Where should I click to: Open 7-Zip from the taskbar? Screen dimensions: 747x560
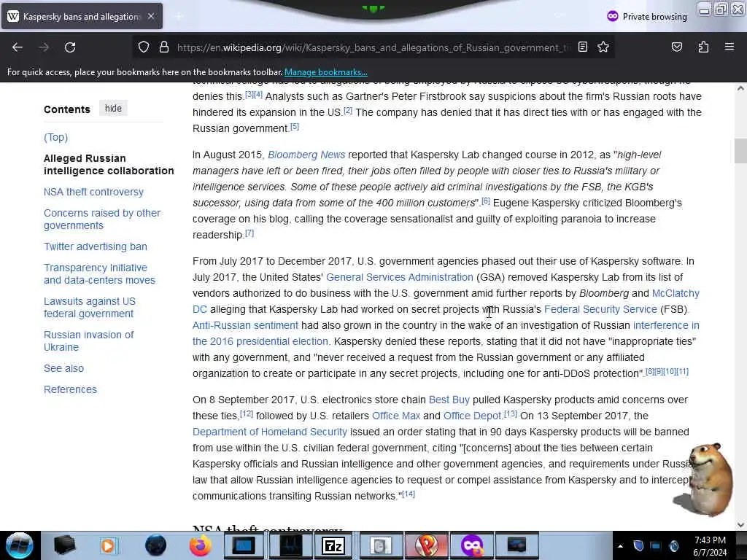[x=333, y=545]
